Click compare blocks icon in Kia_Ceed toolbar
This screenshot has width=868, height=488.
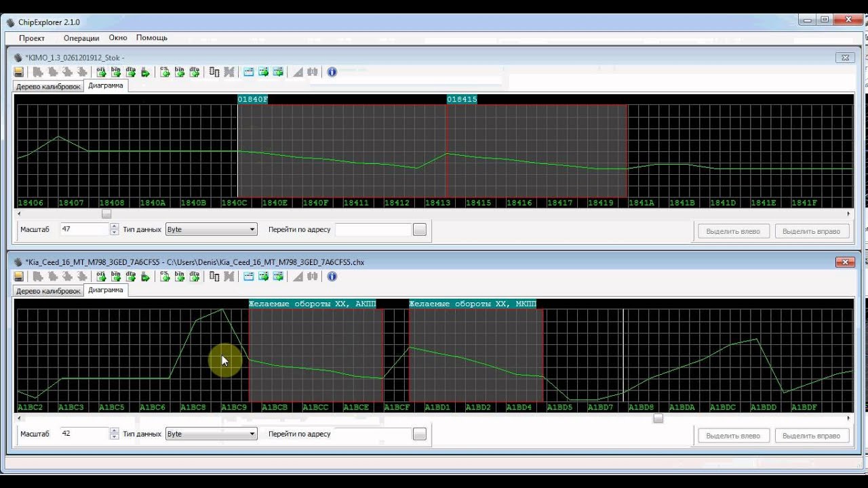(214, 277)
